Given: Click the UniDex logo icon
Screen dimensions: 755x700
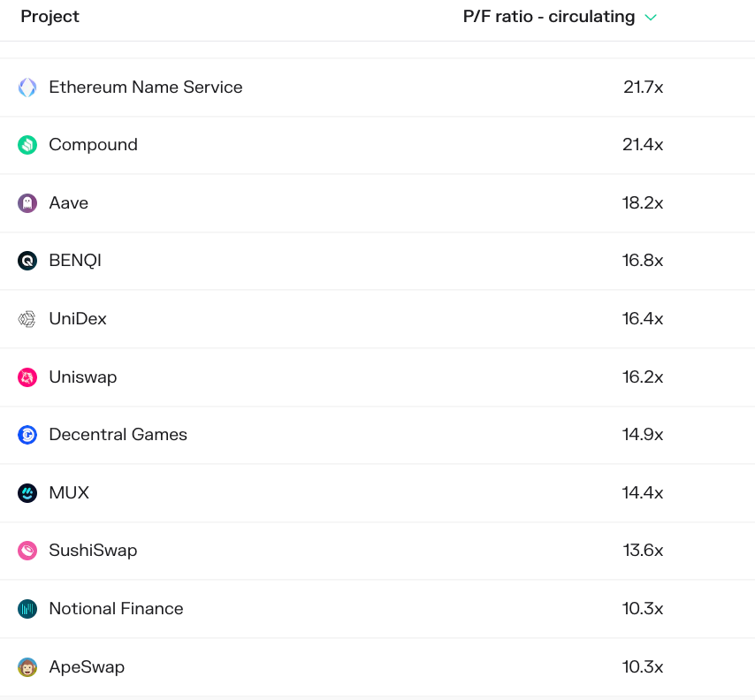Looking at the screenshot, I should pyautogui.click(x=27, y=319).
